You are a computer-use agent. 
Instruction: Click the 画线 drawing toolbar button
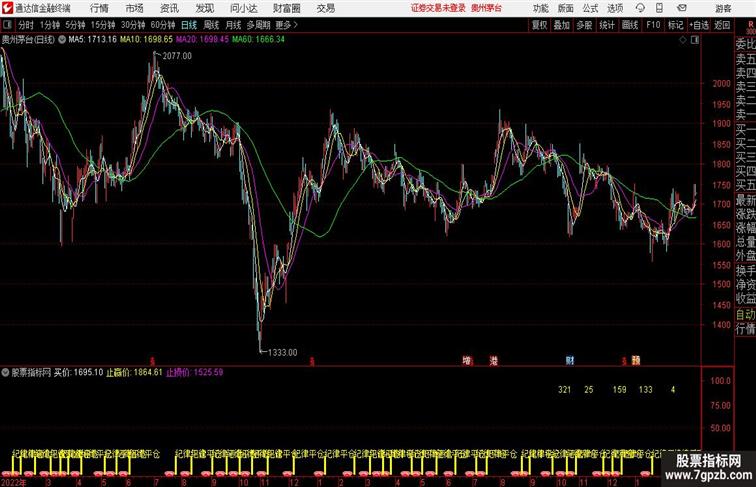[630, 25]
